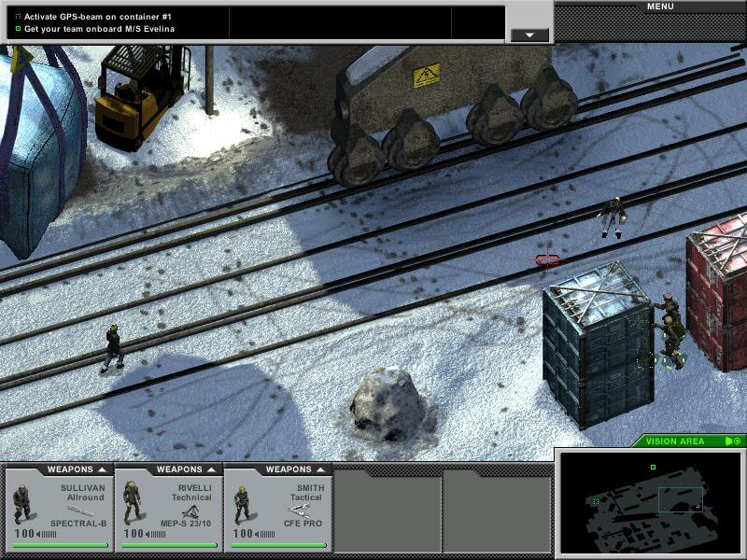Click the RIVELLI Technical name label
Screen dimensions: 747x560
(x=191, y=493)
